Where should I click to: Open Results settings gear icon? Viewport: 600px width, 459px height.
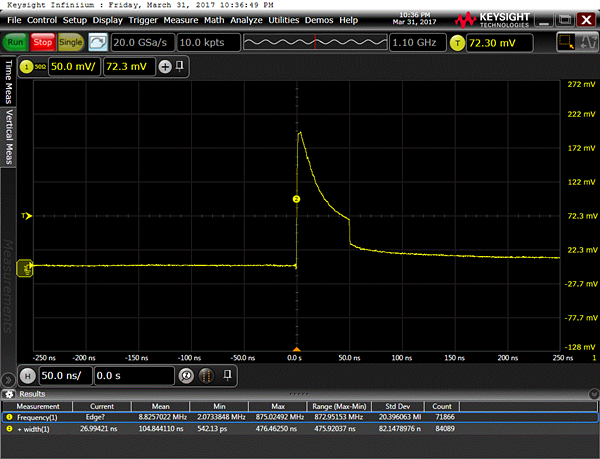8,394
